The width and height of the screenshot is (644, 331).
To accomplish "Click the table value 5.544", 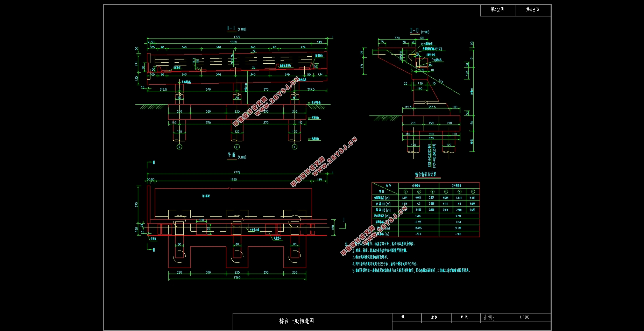I will click(459, 198).
